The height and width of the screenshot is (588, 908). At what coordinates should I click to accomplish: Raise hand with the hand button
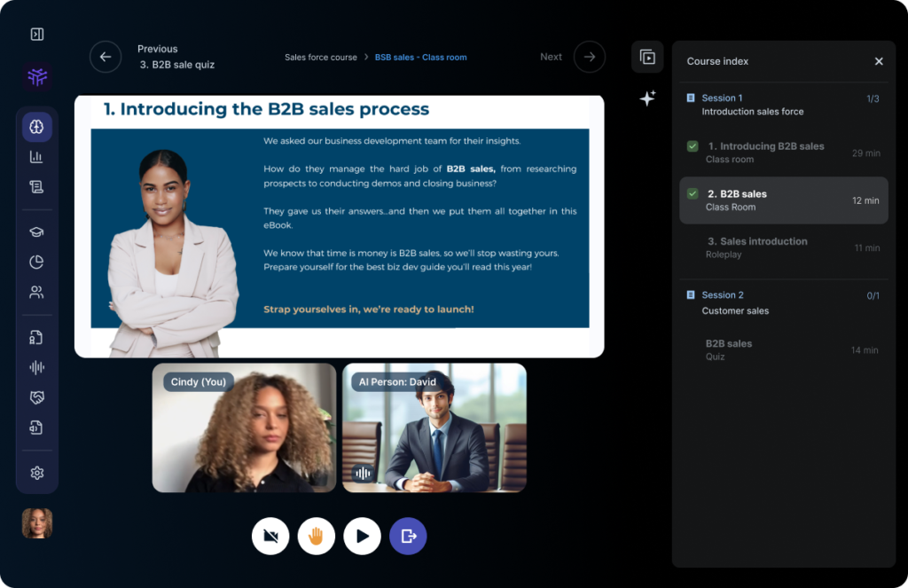pos(317,536)
